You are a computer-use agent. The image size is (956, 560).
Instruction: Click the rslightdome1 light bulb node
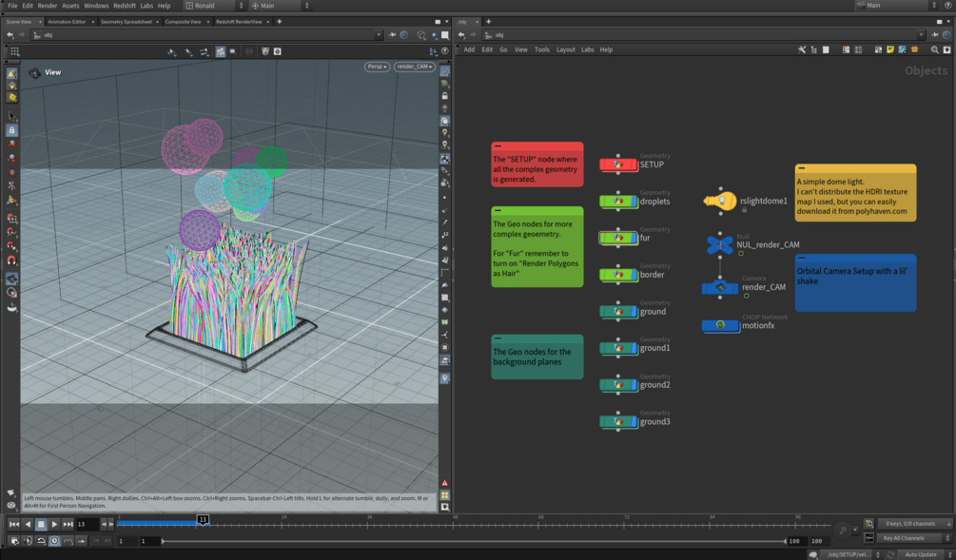(x=720, y=201)
